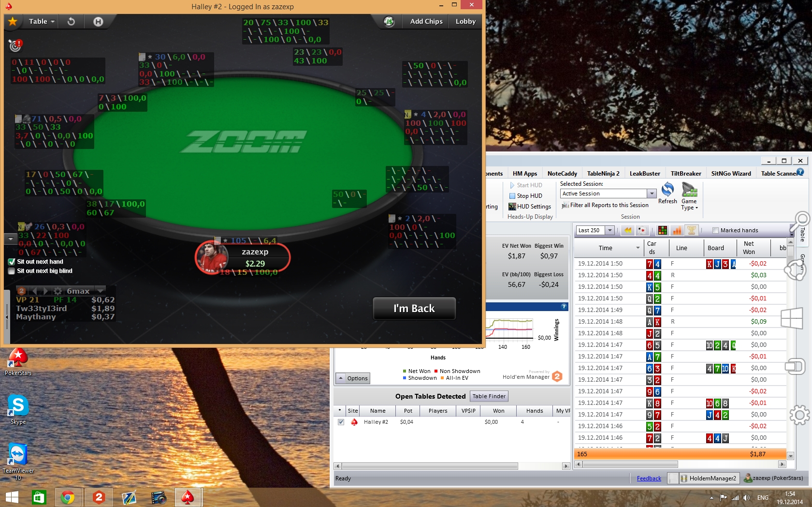Click the Add Chips button
This screenshot has width=812, height=507.
(x=426, y=21)
